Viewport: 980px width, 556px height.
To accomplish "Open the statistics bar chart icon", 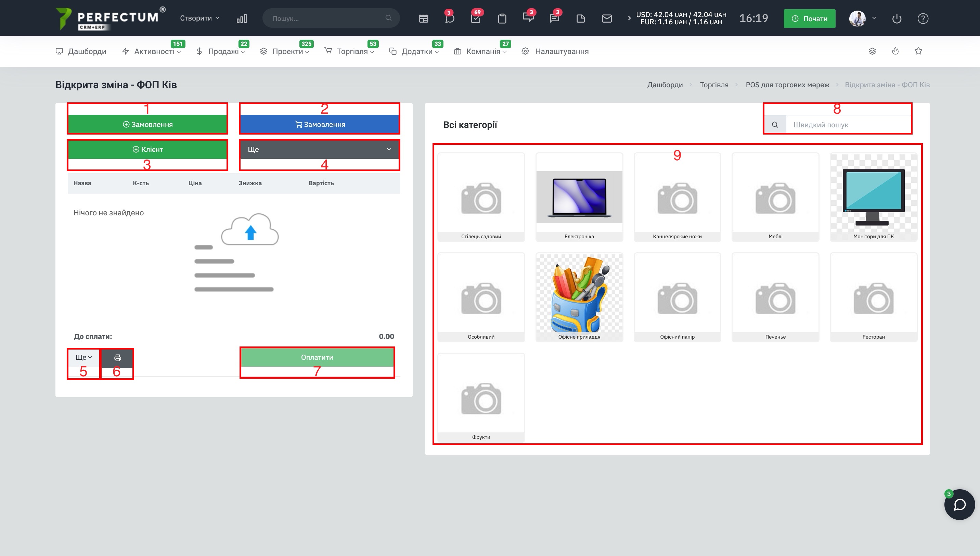I will pyautogui.click(x=242, y=18).
